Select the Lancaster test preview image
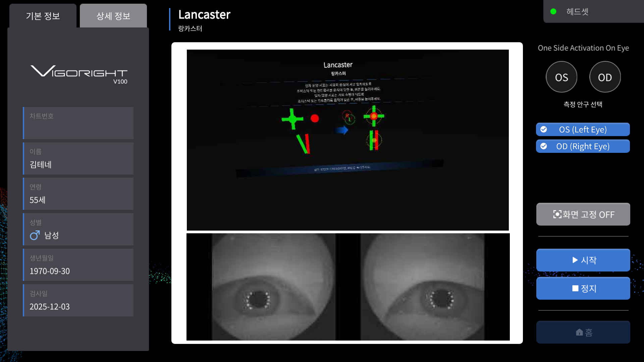The height and width of the screenshot is (362, 644). 347,140
